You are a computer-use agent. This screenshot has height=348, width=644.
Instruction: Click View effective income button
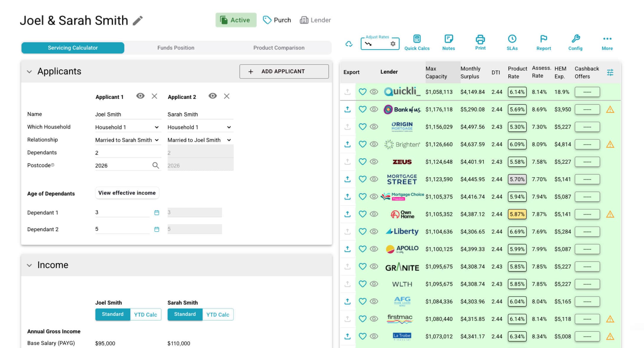click(x=127, y=193)
